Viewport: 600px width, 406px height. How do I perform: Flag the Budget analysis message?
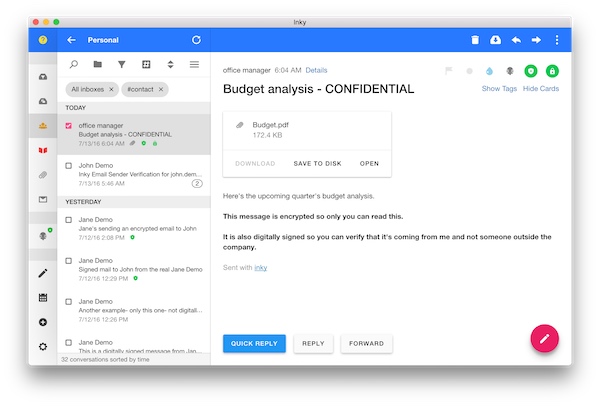coord(448,71)
